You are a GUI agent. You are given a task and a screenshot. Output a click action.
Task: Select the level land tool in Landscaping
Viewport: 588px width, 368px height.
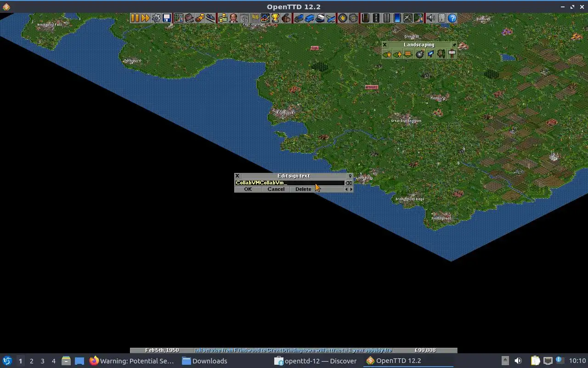[x=408, y=54]
